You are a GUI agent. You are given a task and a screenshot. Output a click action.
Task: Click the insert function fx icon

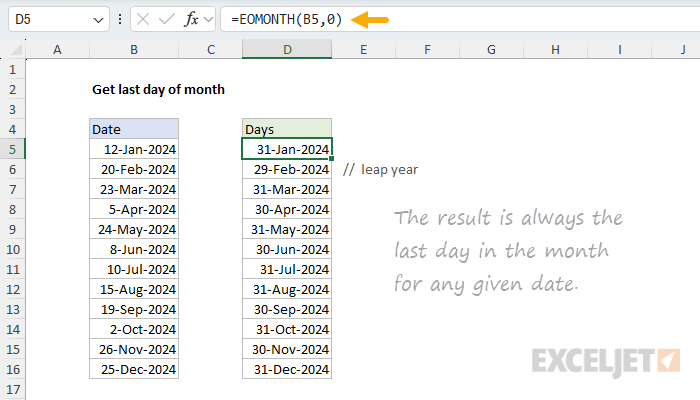(191, 20)
